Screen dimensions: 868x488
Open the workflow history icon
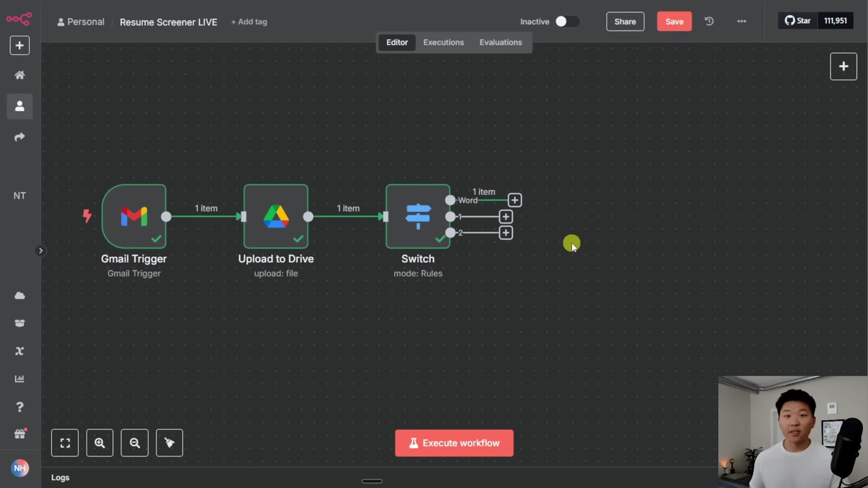click(x=709, y=21)
